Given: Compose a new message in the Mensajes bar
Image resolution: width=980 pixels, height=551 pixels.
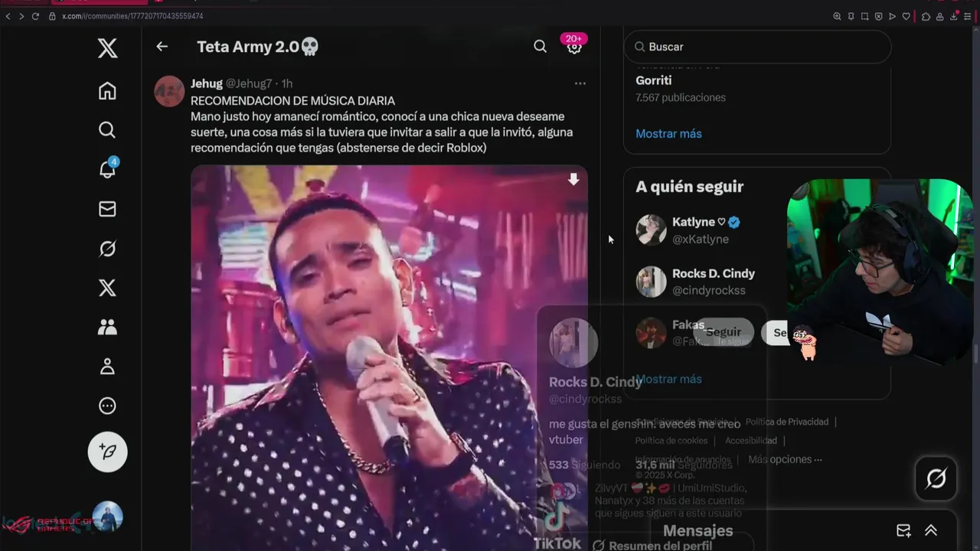Looking at the screenshot, I should click(903, 530).
